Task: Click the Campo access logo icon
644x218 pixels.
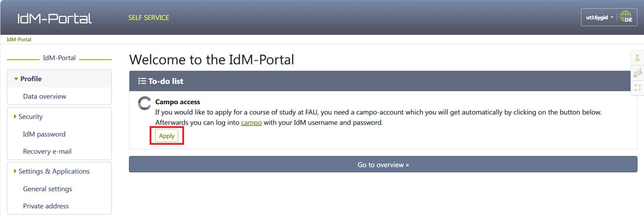Action: (x=144, y=104)
